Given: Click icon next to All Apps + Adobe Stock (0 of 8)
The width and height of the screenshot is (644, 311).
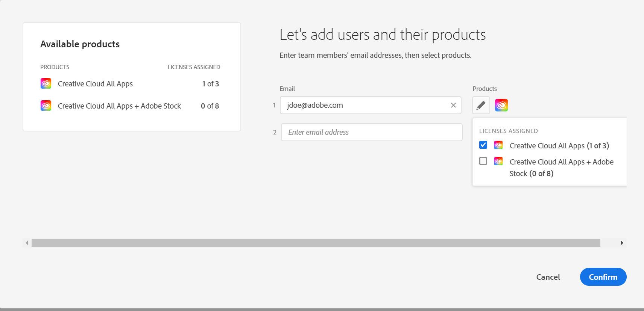Looking at the screenshot, I should tap(498, 161).
